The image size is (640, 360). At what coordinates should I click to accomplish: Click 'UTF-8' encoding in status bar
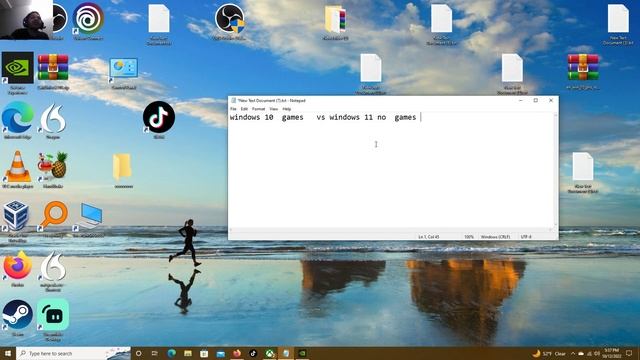pos(526,237)
